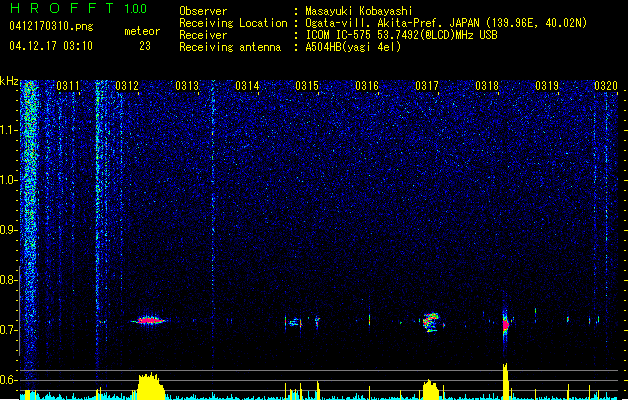Click the long red meteor echo after 0312

pyautogui.click(x=148, y=320)
